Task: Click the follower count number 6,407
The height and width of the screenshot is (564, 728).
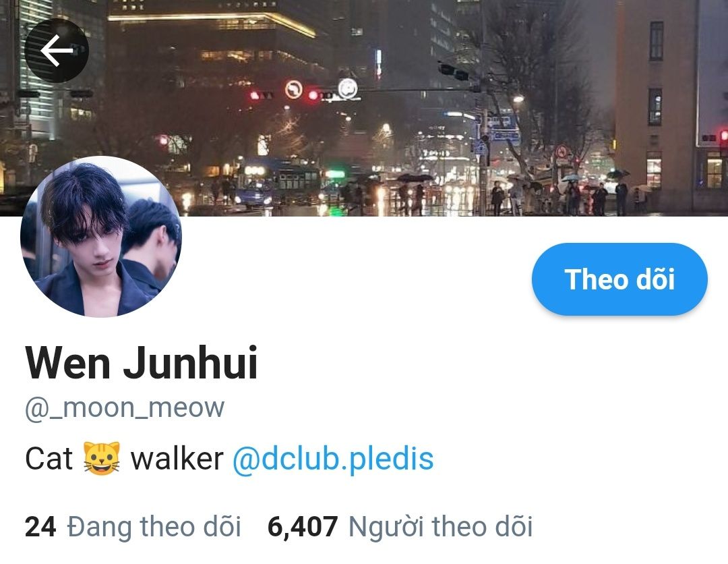Action: coord(303,527)
